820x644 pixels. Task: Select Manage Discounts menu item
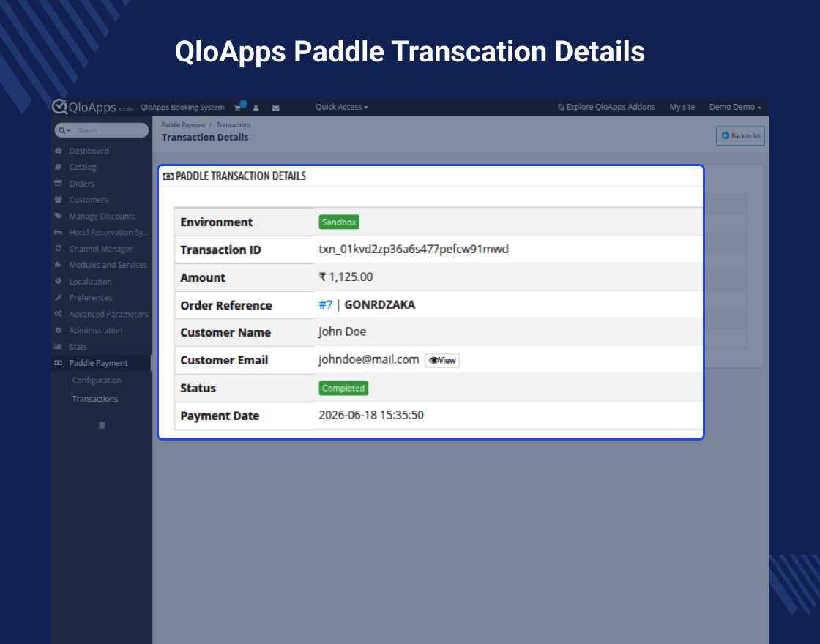102,216
